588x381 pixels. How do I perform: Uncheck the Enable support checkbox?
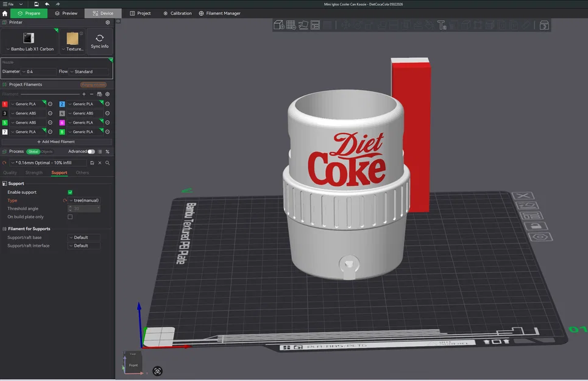(x=70, y=193)
